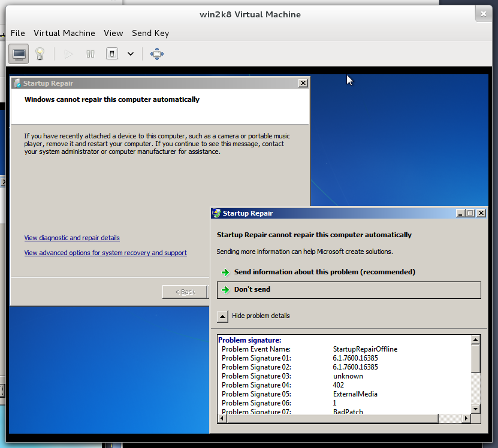
Task: Click the Shut down power button
Action: (112, 54)
